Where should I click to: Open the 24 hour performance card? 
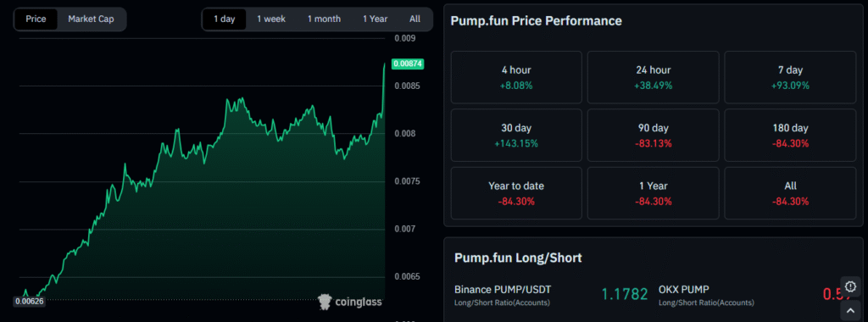coord(654,77)
